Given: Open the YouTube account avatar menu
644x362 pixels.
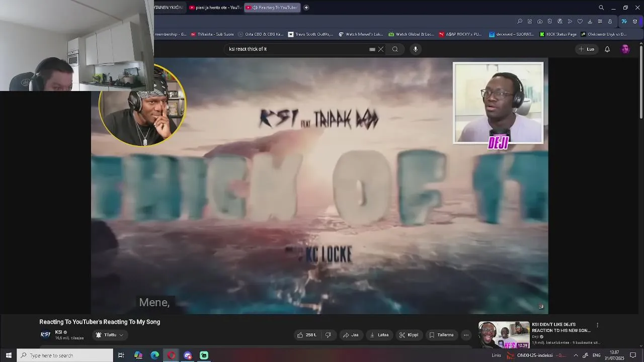Looking at the screenshot, I should [x=625, y=49].
